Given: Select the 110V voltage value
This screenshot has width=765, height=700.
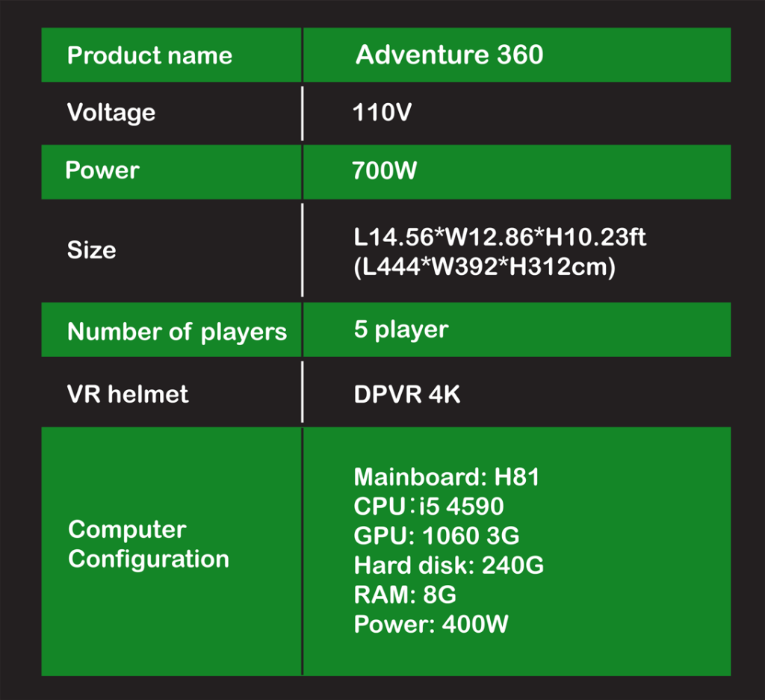Looking at the screenshot, I should click(382, 112).
